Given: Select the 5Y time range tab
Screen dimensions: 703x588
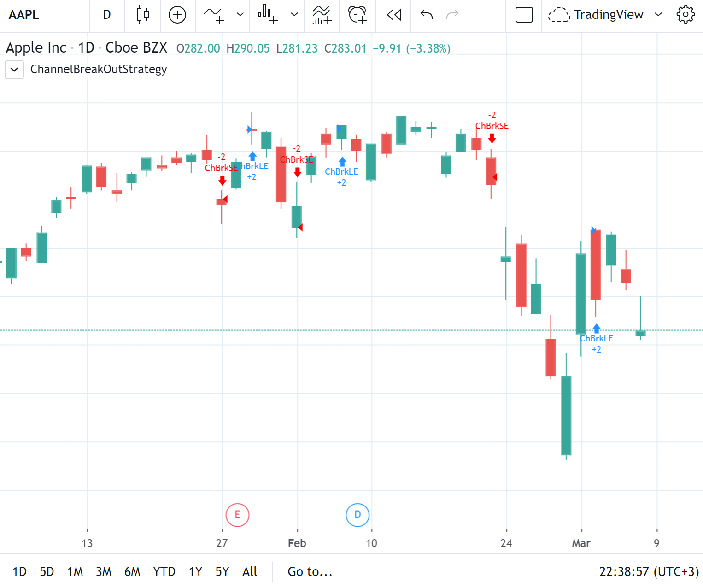Looking at the screenshot, I should [x=222, y=571].
